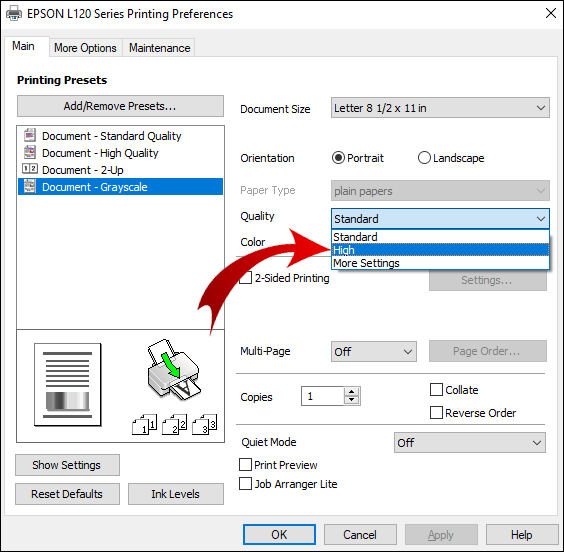Enable the Collate checkbox
Screen dimensions: 564x552
tap(436, 390)
